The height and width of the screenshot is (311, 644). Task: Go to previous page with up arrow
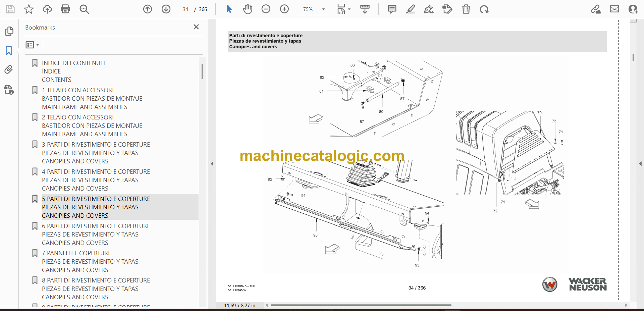click(148, 9)
